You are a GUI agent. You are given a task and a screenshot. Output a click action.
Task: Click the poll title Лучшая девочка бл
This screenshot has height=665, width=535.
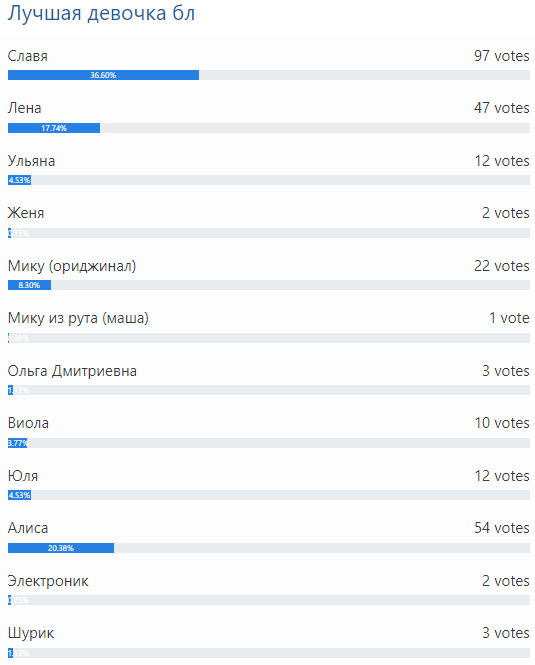pos(101,13)
